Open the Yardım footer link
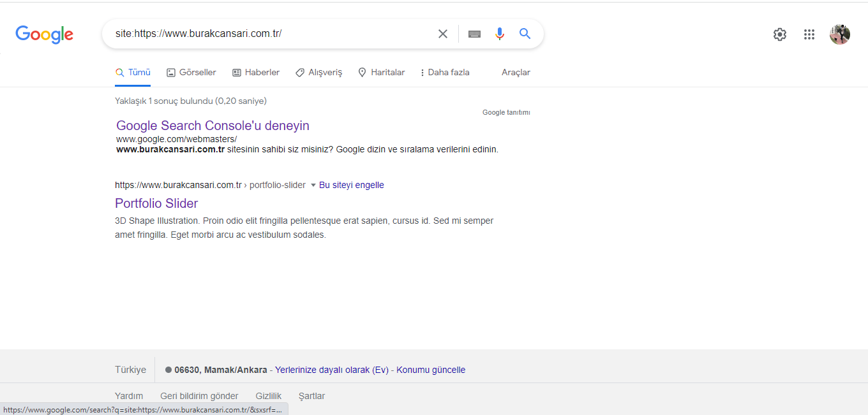Screen dimensions: 868x415 pos(129,396)
